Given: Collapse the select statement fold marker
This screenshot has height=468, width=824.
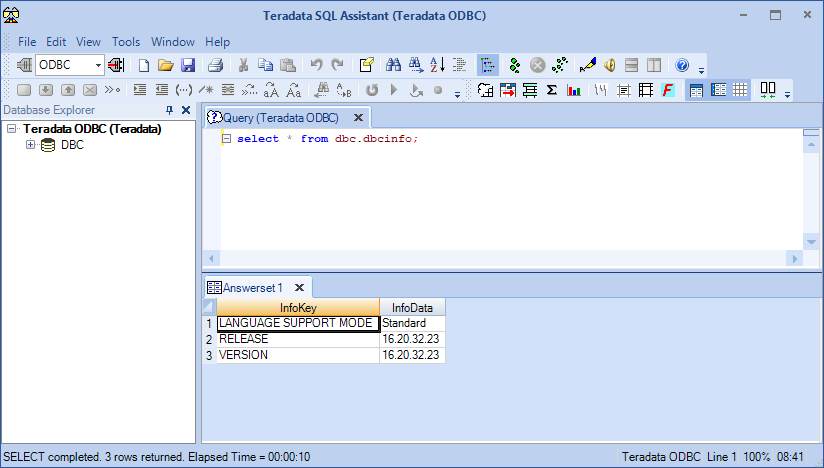Looking at the screenshot, I should pos(226,139).
